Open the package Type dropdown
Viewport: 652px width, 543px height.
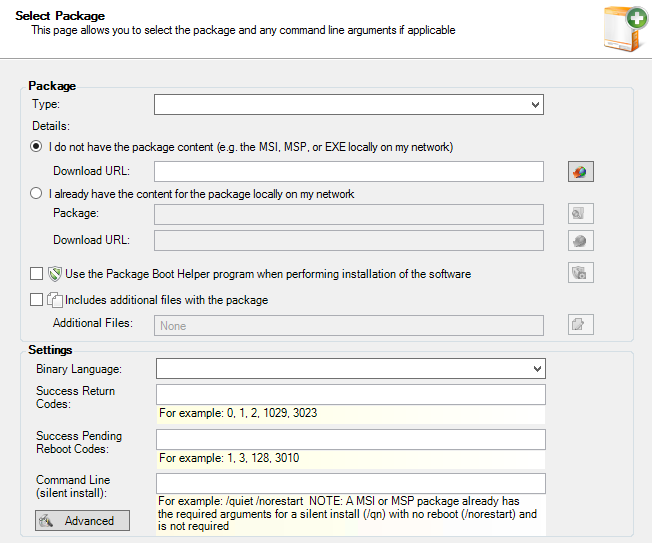pyautogui.click(x=348, y=104)
